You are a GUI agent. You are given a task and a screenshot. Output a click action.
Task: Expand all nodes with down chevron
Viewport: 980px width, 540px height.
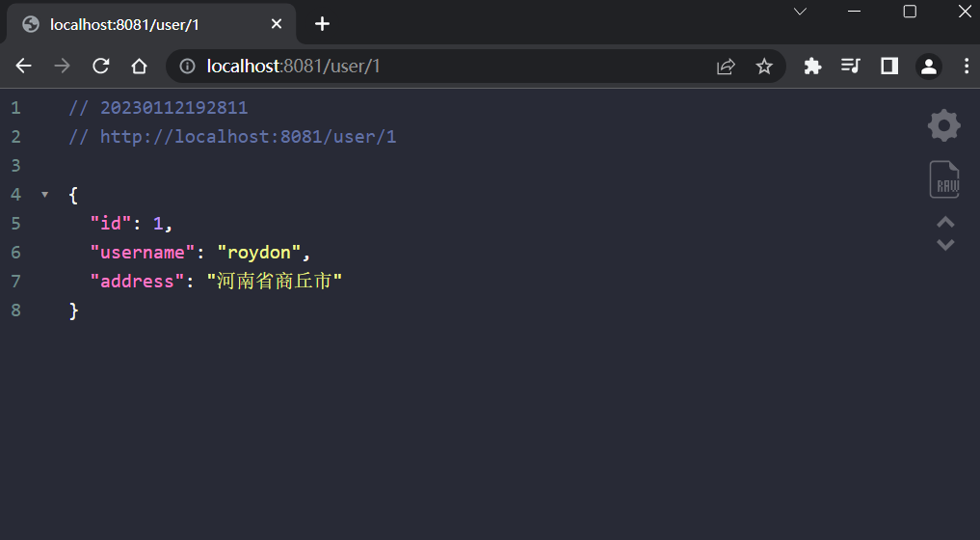[945, 245]
